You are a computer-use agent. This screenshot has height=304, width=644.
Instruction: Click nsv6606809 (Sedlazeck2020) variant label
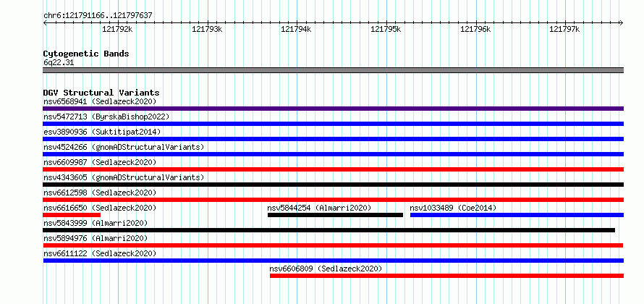(x=326, y=269)
